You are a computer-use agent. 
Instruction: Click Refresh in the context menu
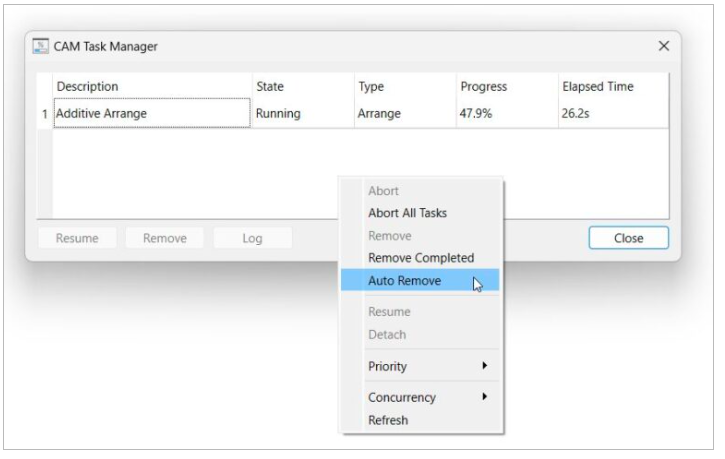coord(388,420)
